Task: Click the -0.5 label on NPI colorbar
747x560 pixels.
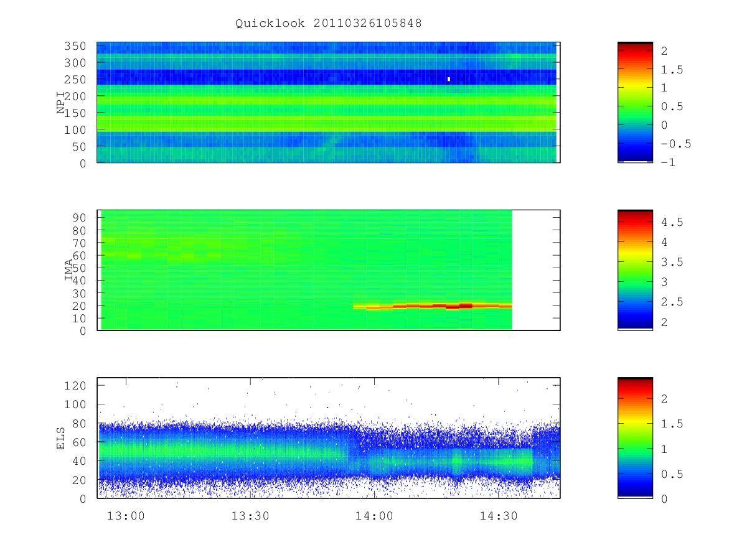Action: tap(675, 144)
